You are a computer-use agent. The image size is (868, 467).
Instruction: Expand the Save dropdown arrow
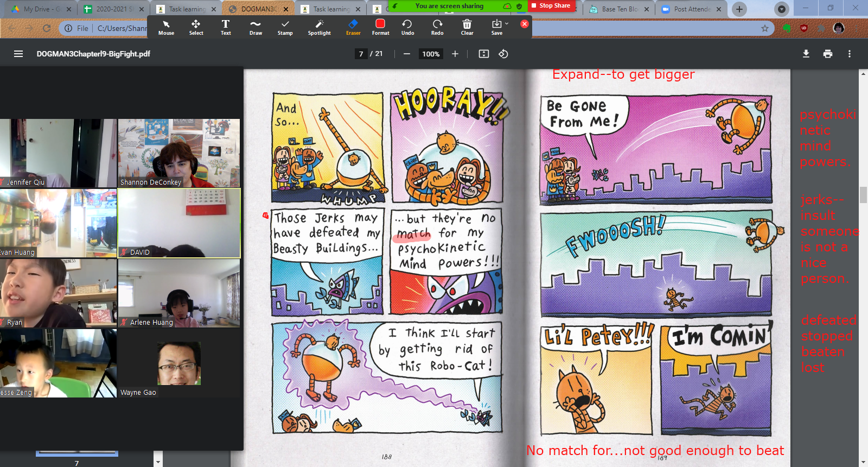click(507, 24)
